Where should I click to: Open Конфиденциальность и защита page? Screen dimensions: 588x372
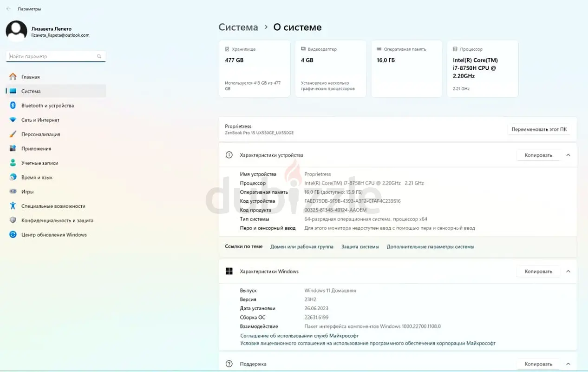57,220
